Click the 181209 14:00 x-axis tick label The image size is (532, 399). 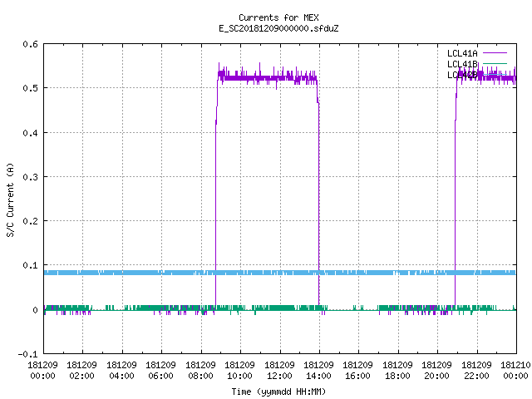318,371
